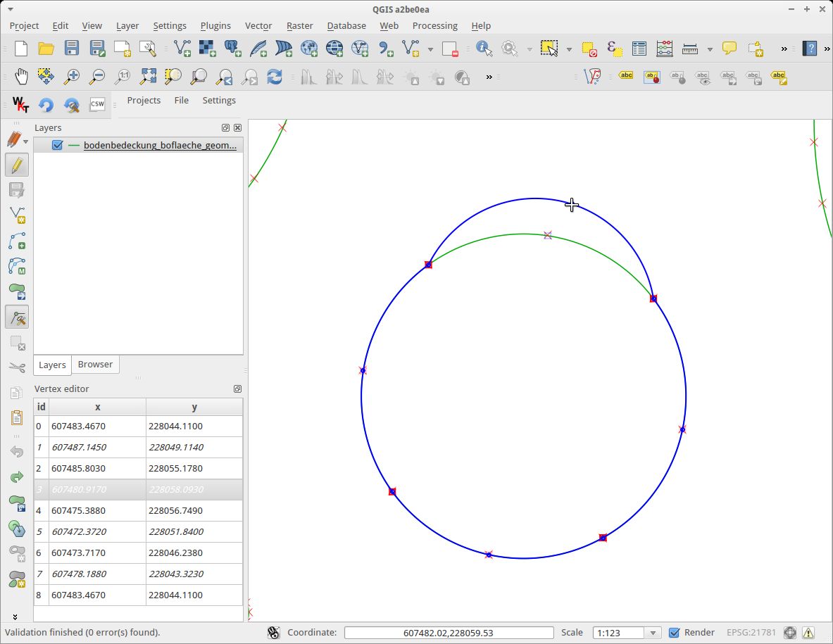Image resolution: width=833 pixels, height=644 pixels.
Task: Click the Zoom Full extent icon
Action: tap(148, 77)
